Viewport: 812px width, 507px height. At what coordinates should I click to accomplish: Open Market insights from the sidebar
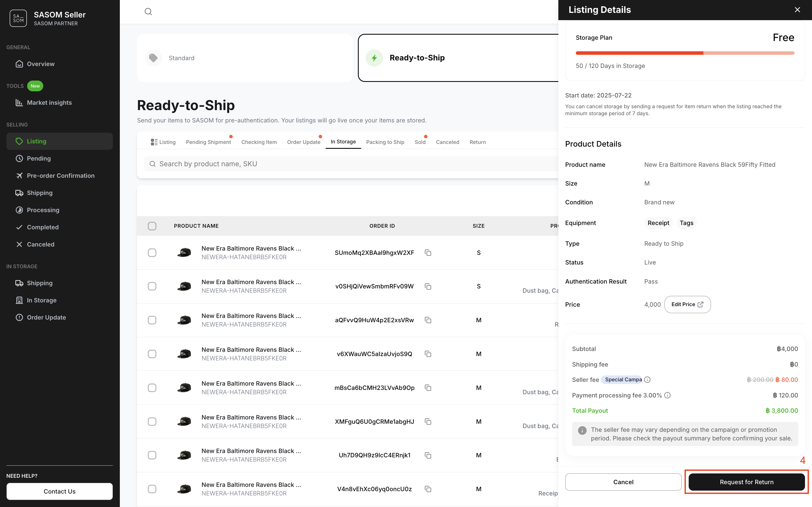coord(49,103)
